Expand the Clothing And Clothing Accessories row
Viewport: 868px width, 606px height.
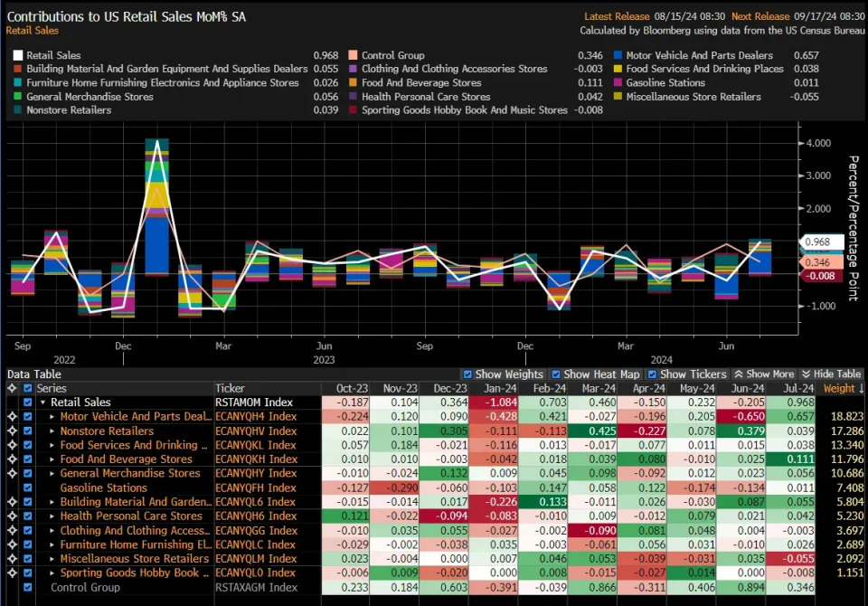click(52, 530)
